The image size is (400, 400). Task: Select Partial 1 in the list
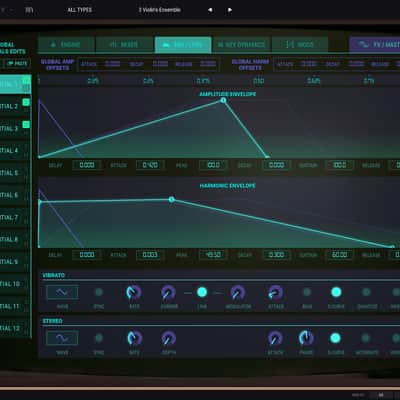(x=15, y=84)
